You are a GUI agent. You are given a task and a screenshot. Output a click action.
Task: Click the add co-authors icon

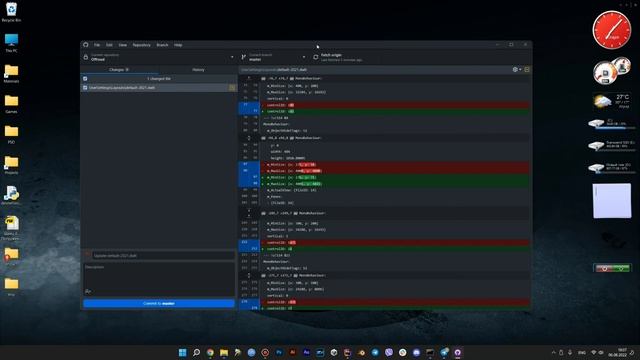[88, 291]
